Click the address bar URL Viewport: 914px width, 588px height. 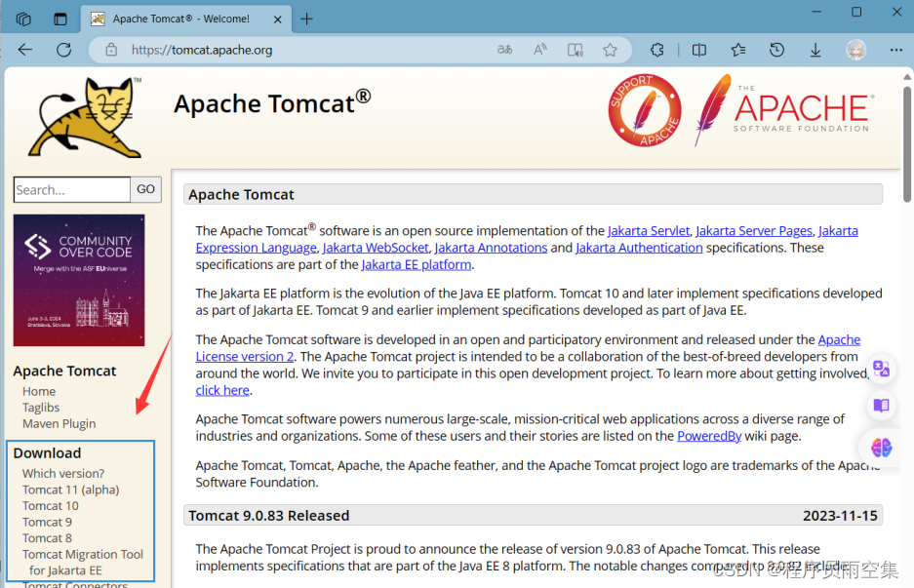(202, 50)
